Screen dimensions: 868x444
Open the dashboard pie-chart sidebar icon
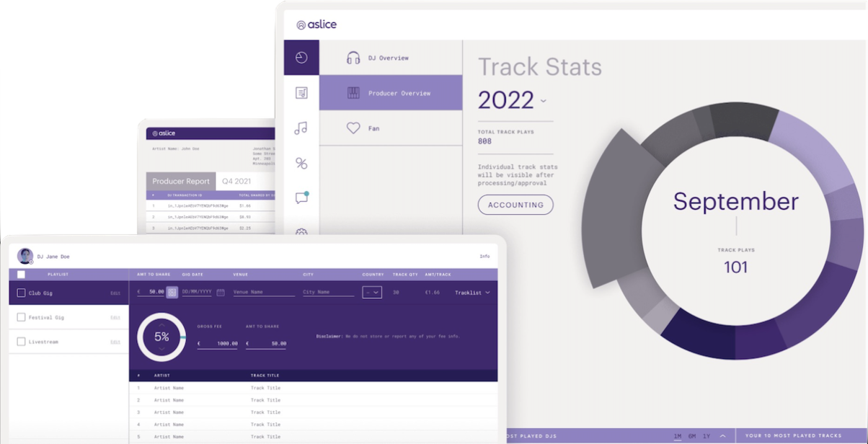click(x=301, y=58)
